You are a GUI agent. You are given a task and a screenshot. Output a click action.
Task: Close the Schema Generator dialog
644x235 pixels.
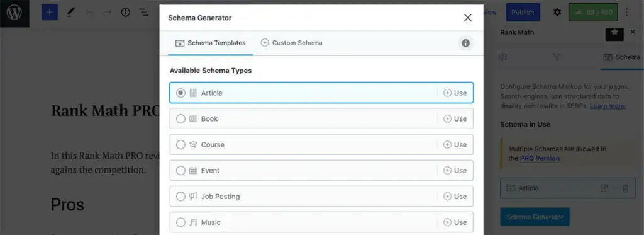(467, 18)
